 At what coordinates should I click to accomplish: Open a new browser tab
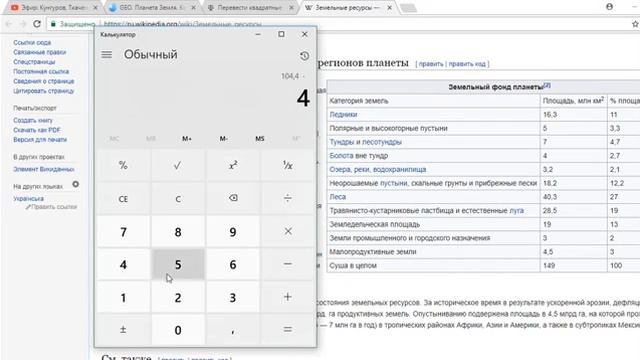[x=408, y=8]
